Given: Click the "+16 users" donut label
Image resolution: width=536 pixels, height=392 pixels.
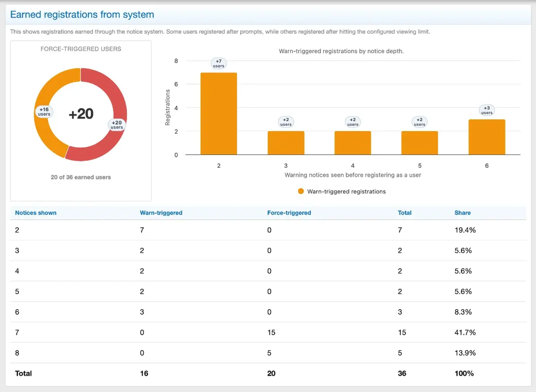Looking at the screenshot, I should click(x=44, y=112).
